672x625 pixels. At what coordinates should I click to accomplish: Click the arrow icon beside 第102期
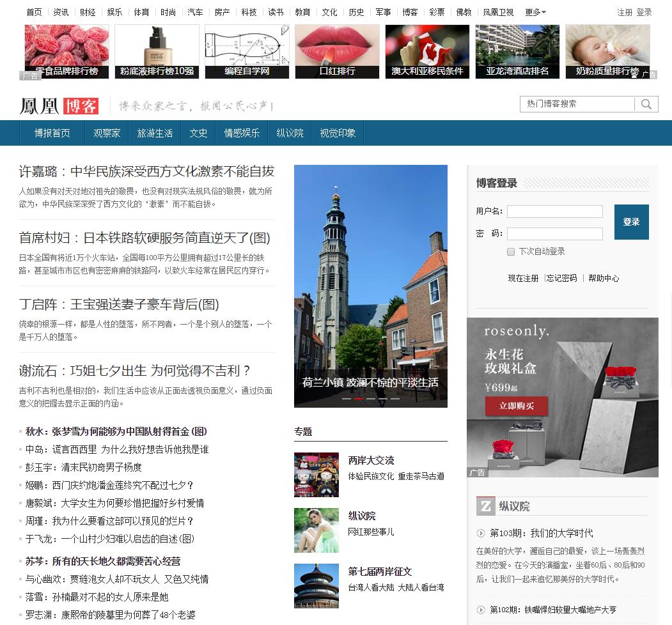click(481, 610)
